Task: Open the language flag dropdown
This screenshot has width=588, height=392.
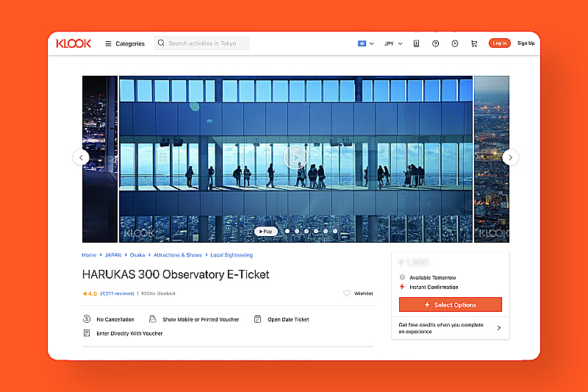Action: coord(365,43)
